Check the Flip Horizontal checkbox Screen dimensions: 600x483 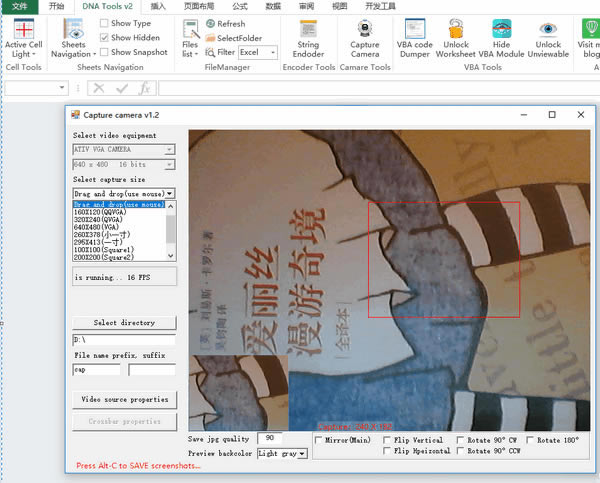[387, 451]
